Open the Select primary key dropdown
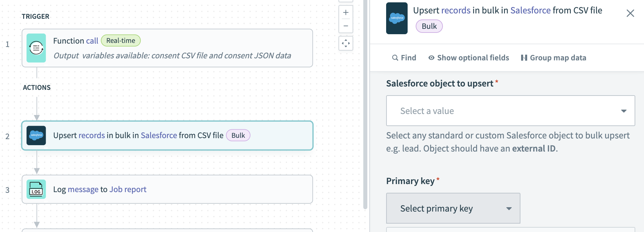Image resolution: width=644 pixels, height=232 pixels. 453,208
